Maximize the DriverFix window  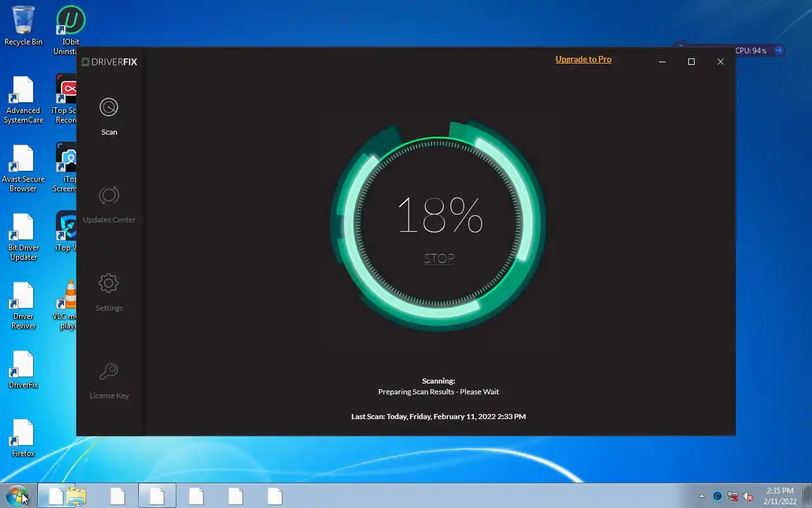coord(691,62)
